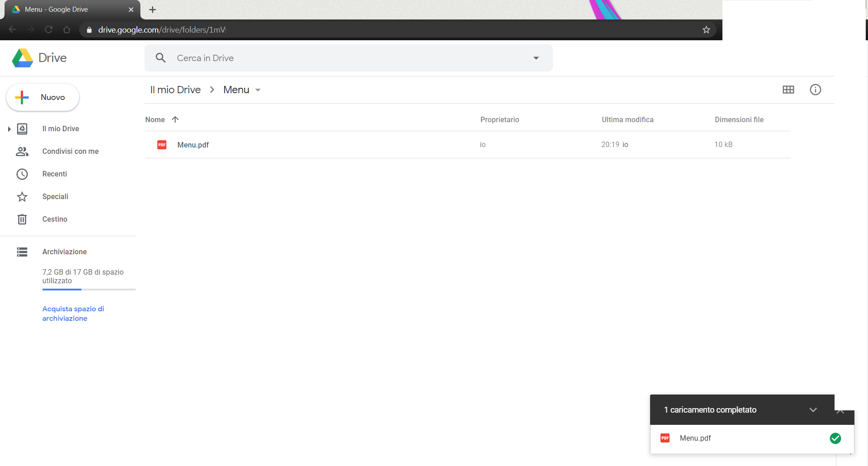Click green checkmark on uploaded Menu.pdf
Screen dimensions: 868x466
tap(835, 438)
